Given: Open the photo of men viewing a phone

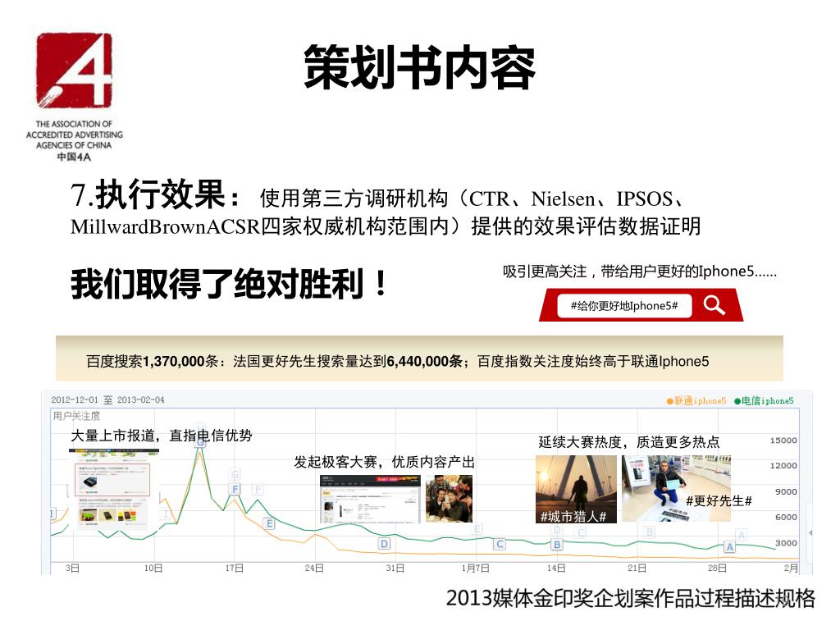Looking at the screenshot, I should [x=449, y=498].
